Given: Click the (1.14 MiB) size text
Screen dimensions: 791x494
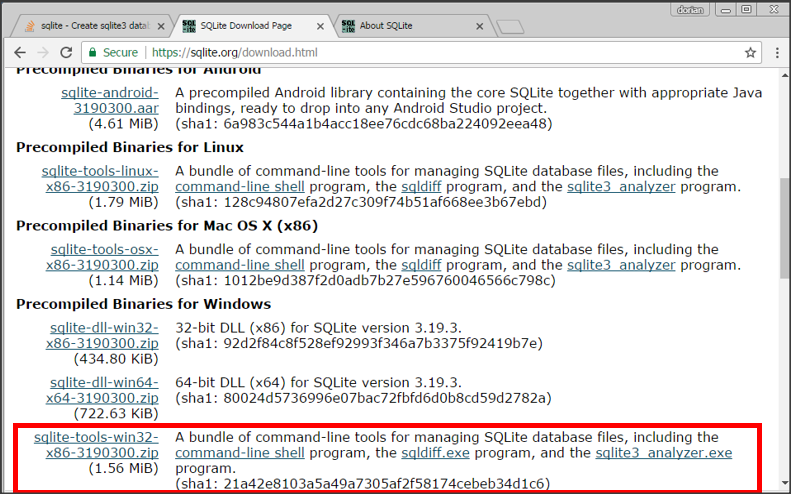Looking at the screenshot, I should click(x=124, y=280).
